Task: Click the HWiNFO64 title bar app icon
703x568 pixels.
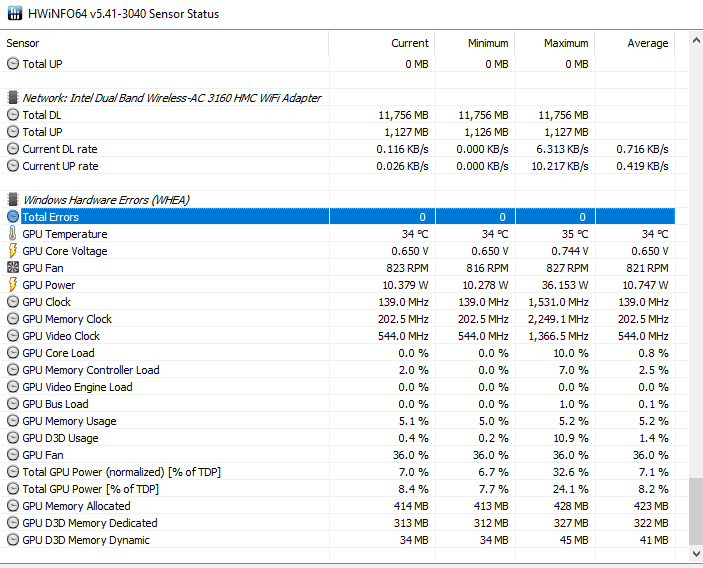Action: click(14, 14)
